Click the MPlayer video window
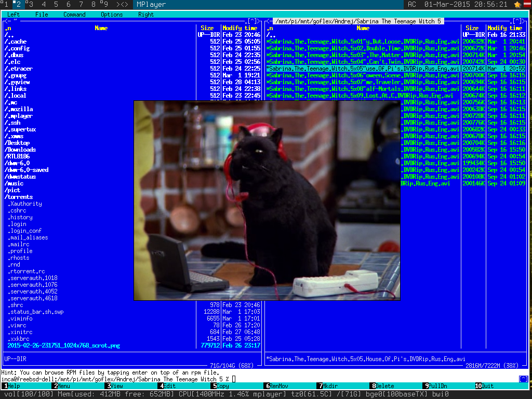Screen dimensions: 532x399 tap(267, 201)
